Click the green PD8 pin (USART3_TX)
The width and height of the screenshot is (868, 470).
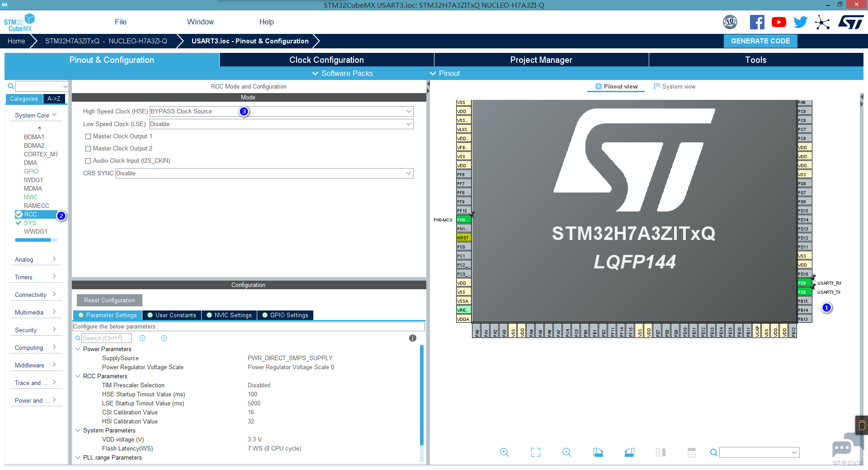(x=805, y=292)
